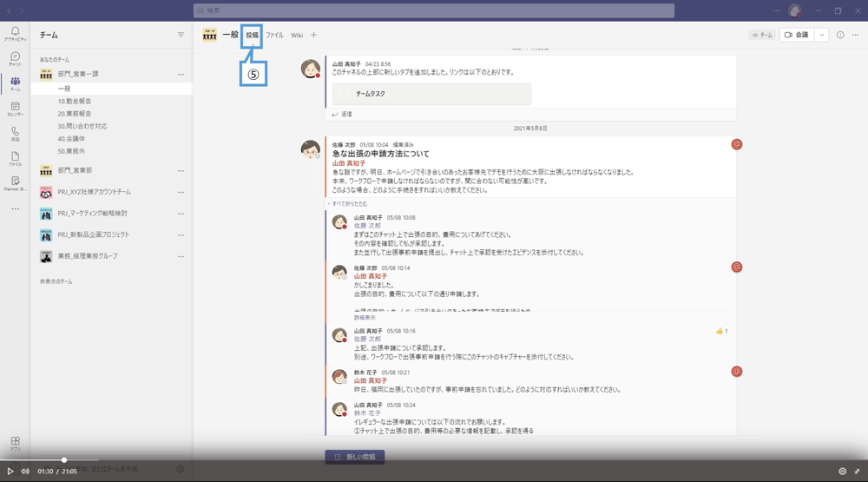Open the Files icon in sidebar
The height and width of the screenshot is (482, 868).
pos(15,158)
